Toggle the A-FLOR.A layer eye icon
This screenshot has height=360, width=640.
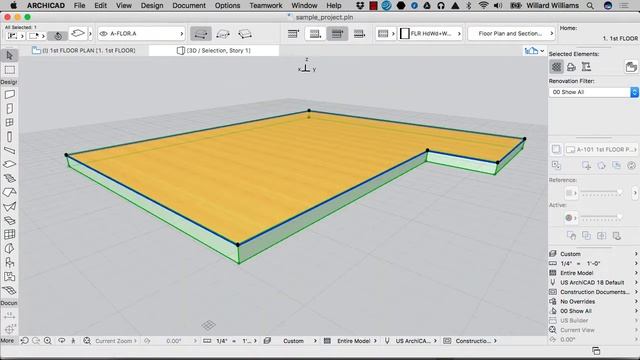(104, 33)
